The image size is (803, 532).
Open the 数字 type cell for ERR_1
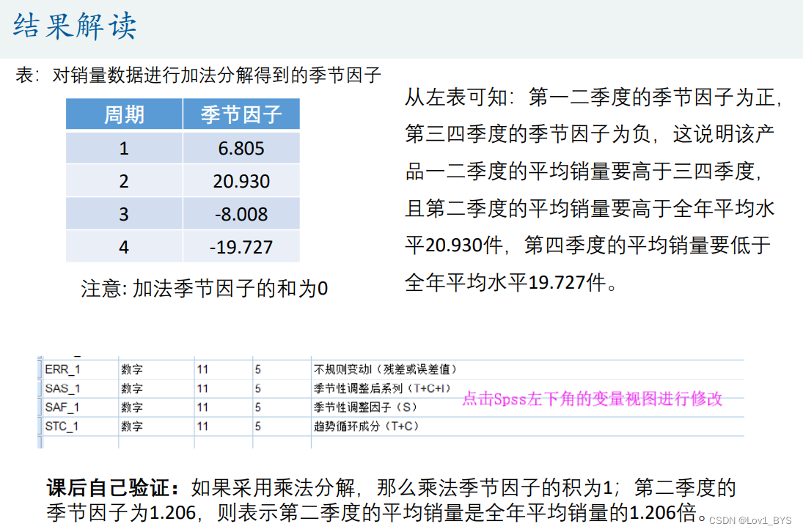click(x=132, y=369)
